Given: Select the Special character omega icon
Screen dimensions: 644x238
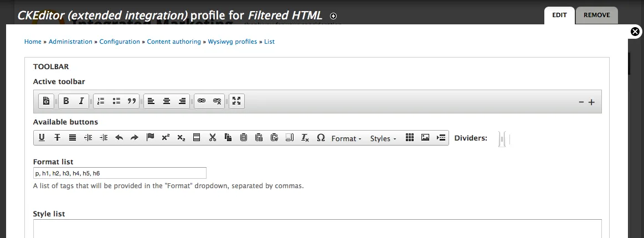Looking at the screenshot, I should click(x=321, y=138).
